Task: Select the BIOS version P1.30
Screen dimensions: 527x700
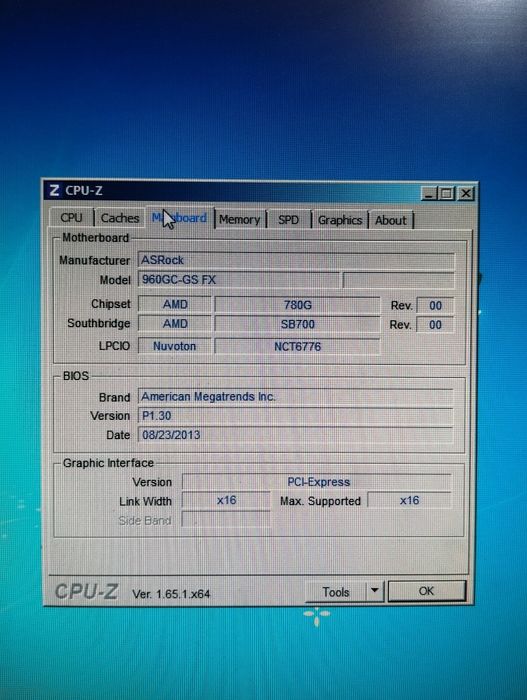Action: click(295, 416)
